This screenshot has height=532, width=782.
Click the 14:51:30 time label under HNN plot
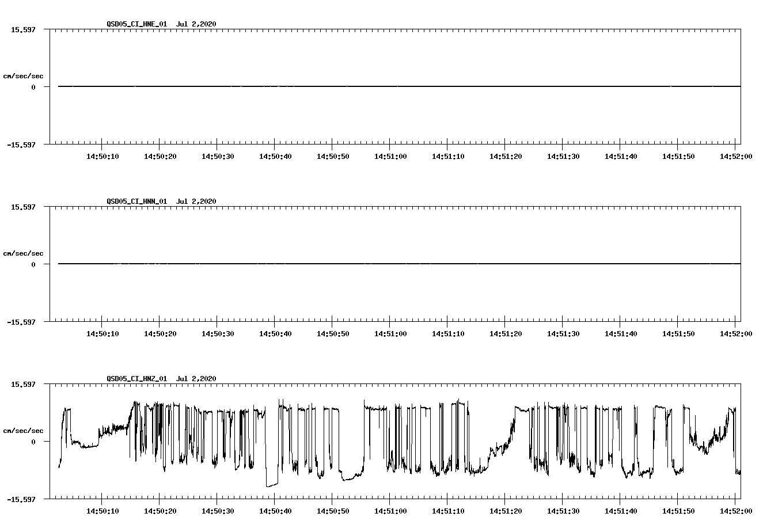[x=563, y=334]
